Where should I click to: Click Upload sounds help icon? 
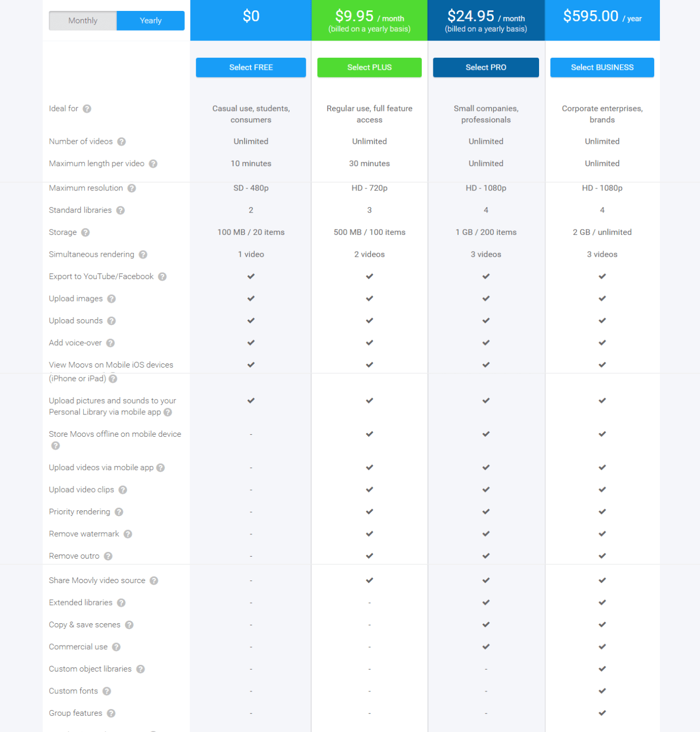pyautogui.click(x=111, y=321)
